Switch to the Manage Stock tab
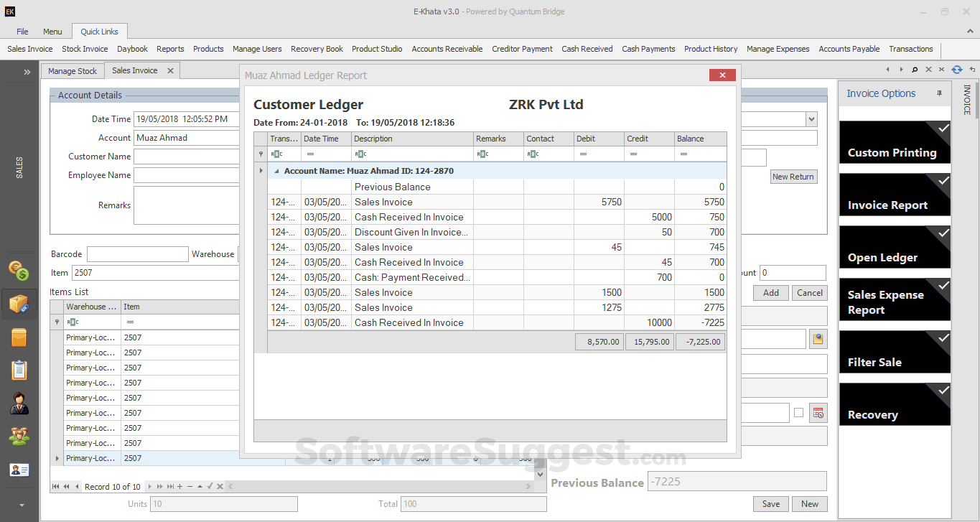The image size is (980, 522). click(72, 70)
